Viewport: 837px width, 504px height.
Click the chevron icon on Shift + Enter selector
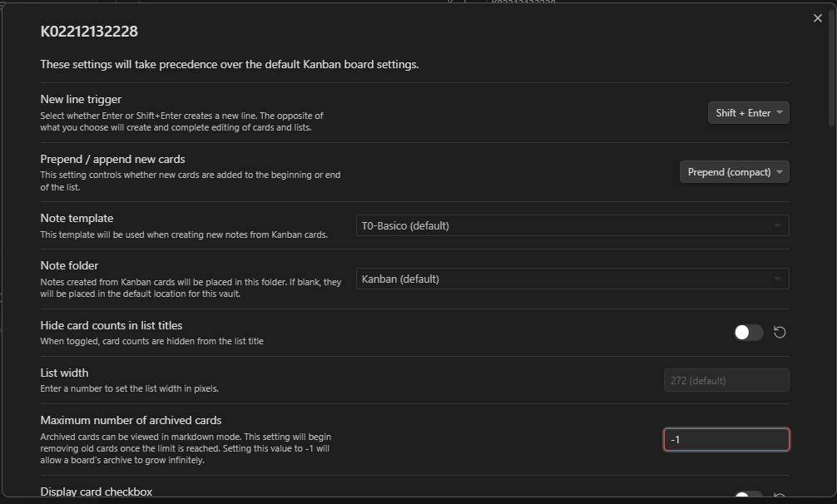click(780, 112)
